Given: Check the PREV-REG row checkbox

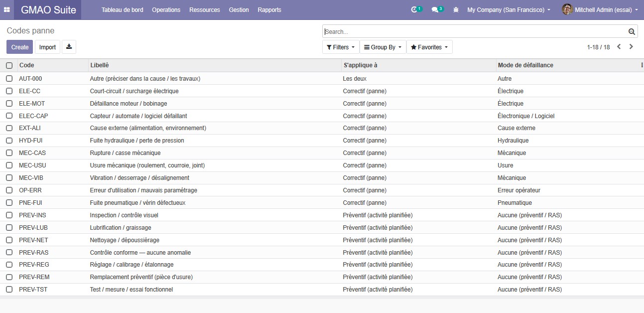Looking at the screenshot, I should (x=9, y=265).
